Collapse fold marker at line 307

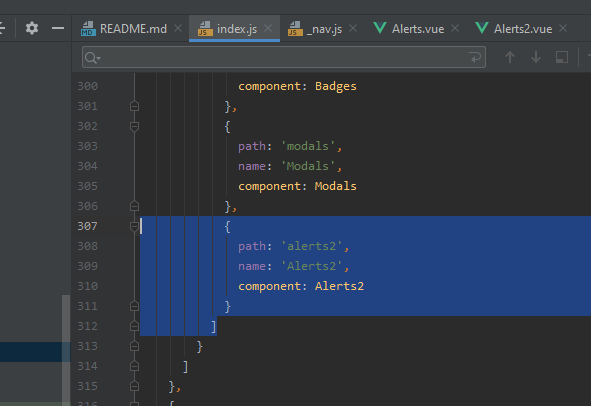[134, 226]
